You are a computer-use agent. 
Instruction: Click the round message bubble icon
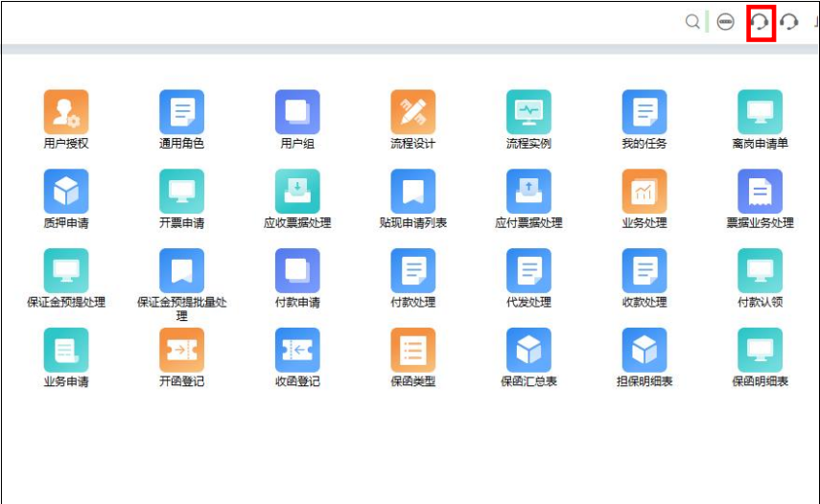click(725, 22)
